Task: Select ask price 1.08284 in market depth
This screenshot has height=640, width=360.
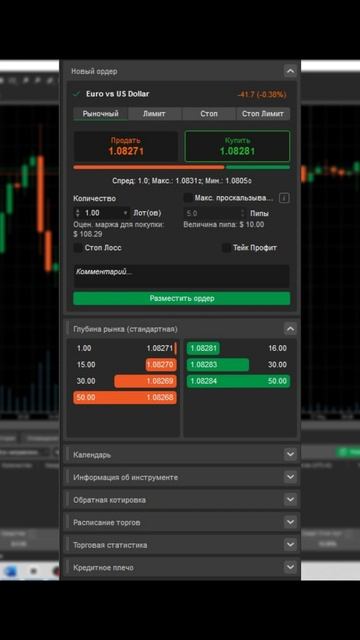Action: pyautogui.click(x=204, y=381)
